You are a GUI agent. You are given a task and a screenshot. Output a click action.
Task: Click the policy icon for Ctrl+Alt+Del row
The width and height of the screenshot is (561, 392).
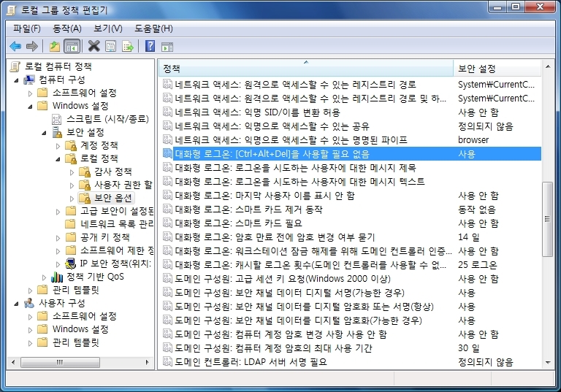click(x=167, y=154)
